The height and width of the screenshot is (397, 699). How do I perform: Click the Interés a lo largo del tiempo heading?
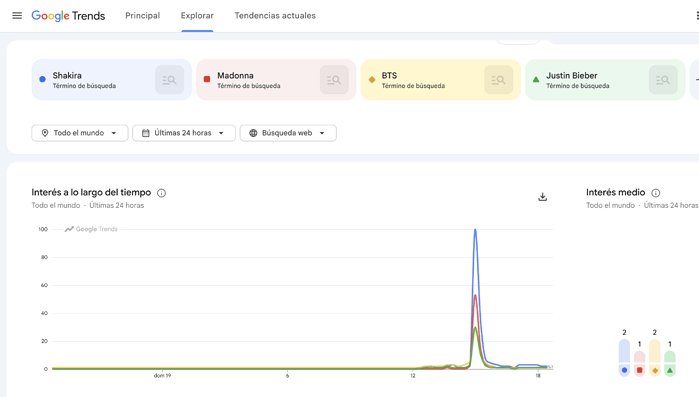(x=91, y=192)
